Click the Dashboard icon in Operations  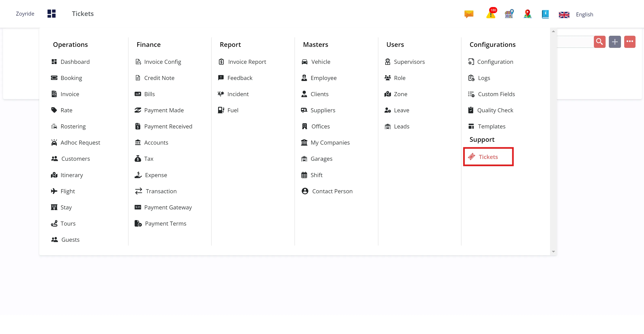[54, 62]
